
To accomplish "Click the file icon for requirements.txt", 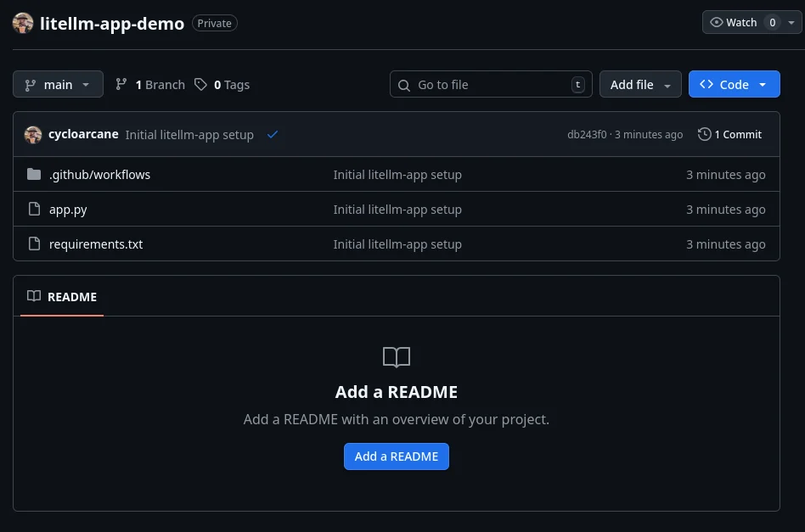I will click(x=35, y=244).
